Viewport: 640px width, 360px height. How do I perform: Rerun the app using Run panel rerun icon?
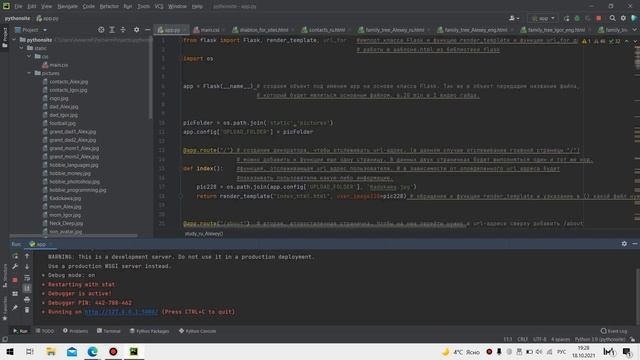pos(15,256)
